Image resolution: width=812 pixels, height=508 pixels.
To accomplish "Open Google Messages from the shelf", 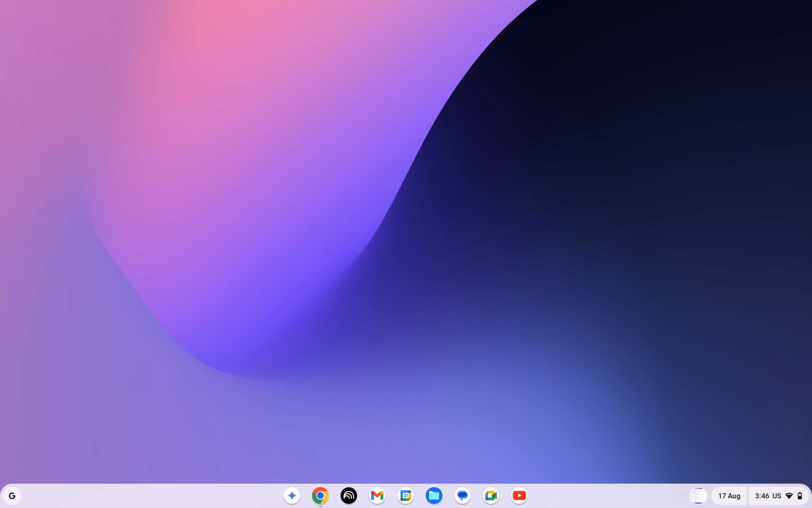I will (462, 496).
